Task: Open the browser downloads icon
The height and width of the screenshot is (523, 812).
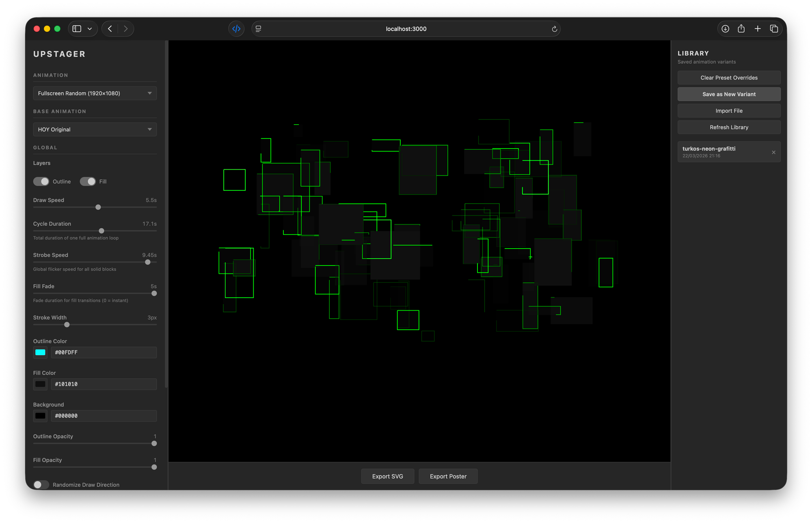Action: (725, 29)
